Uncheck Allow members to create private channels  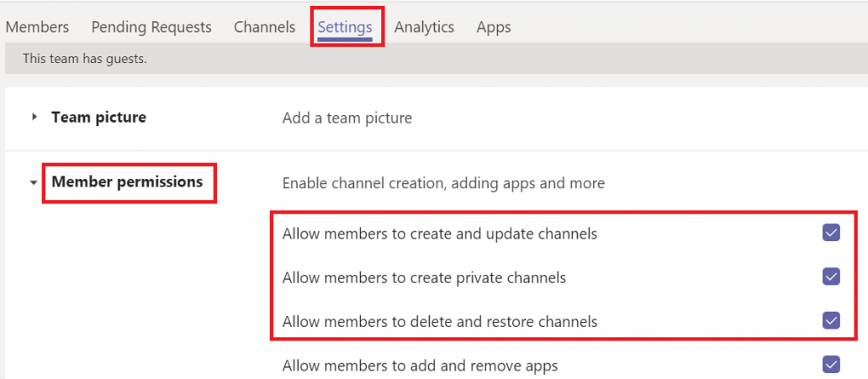point(831,276)
